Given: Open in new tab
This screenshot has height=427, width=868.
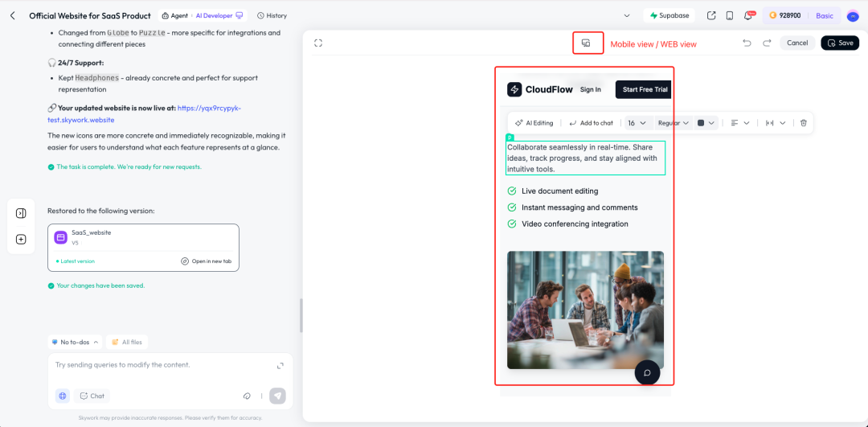Looking at the screenshot, I should pyautogui.click(x=207, y=261).
